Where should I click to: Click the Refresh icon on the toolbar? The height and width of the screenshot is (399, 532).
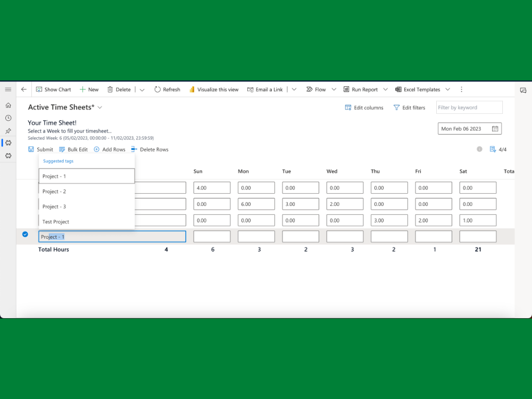pos(158,89)
